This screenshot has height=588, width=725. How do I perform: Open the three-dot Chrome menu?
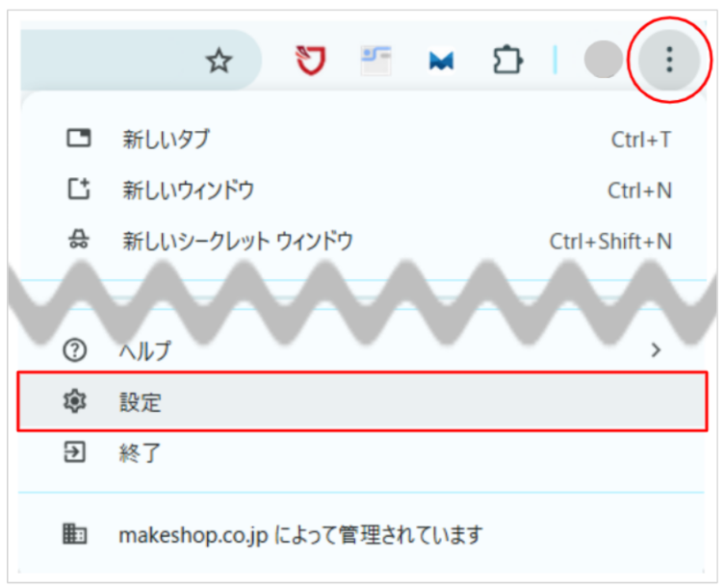669,60
